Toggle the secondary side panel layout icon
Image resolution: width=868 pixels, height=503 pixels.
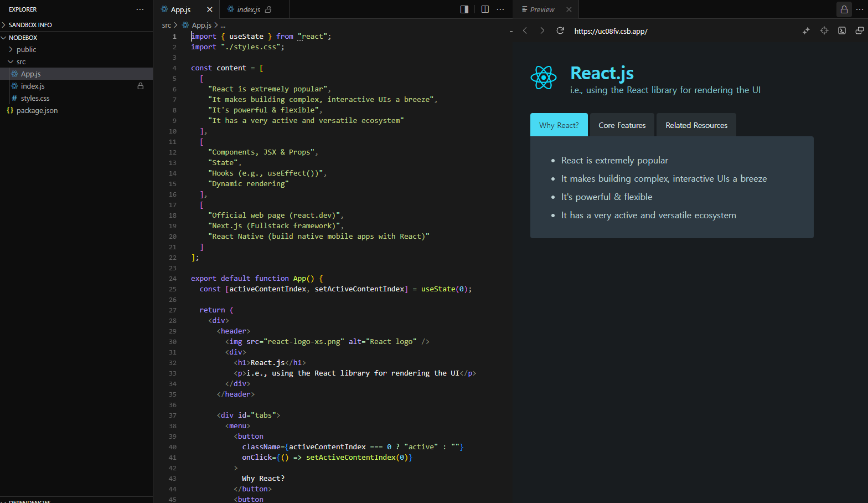coord(464,9)
